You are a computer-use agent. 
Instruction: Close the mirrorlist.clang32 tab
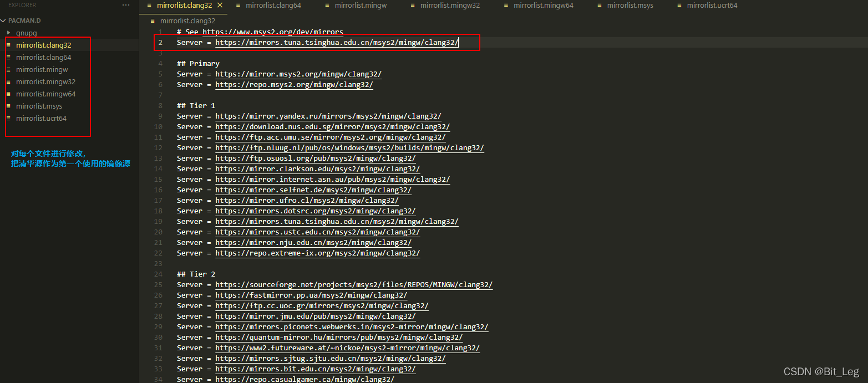[220, 5]
